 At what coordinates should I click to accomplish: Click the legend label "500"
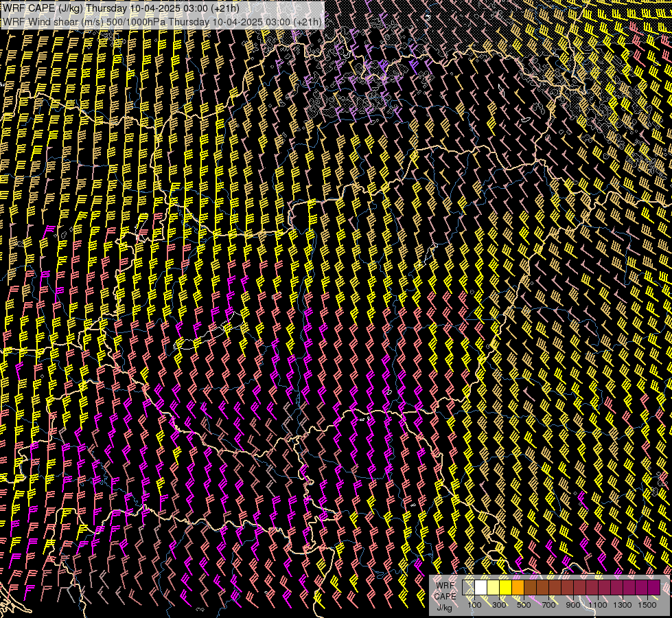(x=524, y=605)
